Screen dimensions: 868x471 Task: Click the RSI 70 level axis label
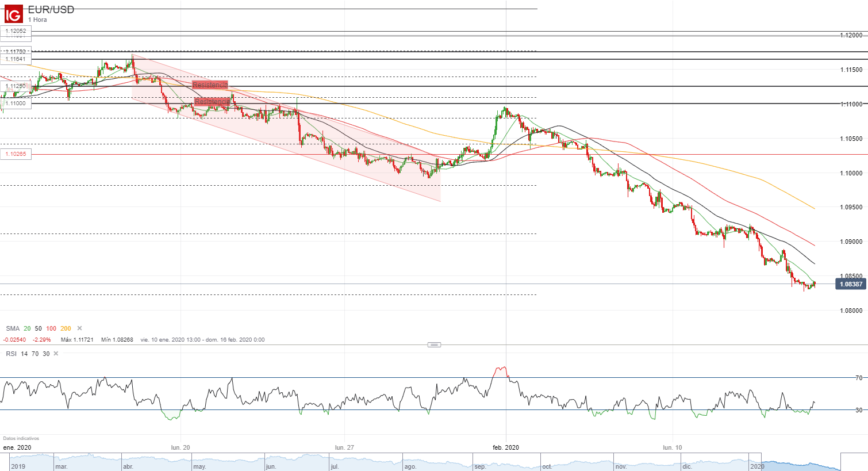(859, 378)
